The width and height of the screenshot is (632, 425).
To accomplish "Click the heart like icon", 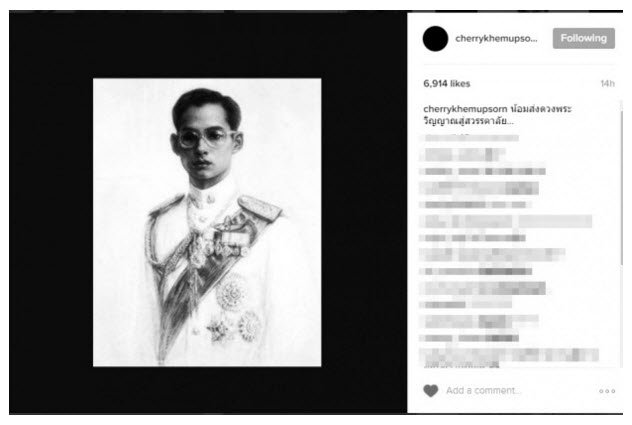I will coord(430,390).
